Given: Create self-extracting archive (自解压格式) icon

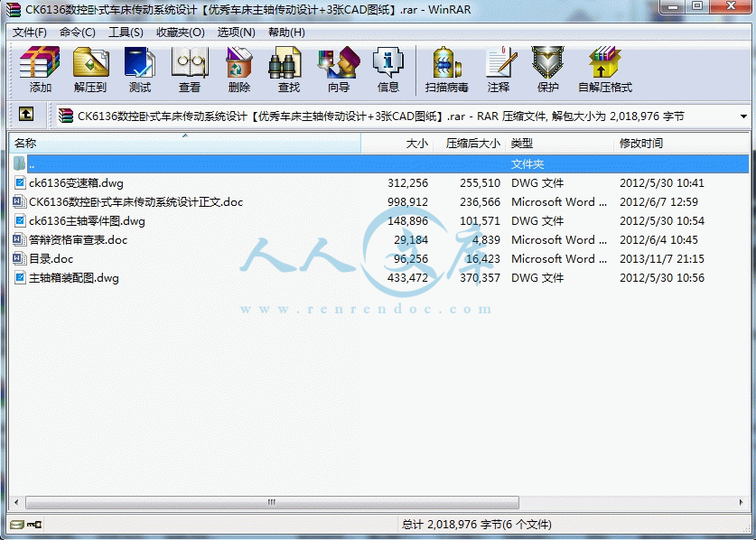Looking at the screenshot, I should (x=605, y=62).
